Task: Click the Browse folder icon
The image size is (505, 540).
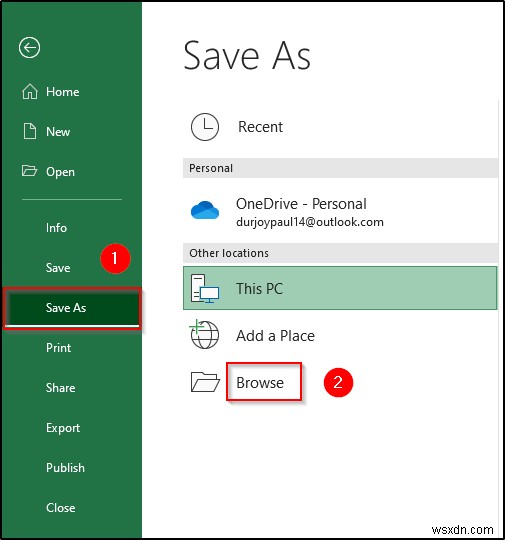Action: point(205,382)
